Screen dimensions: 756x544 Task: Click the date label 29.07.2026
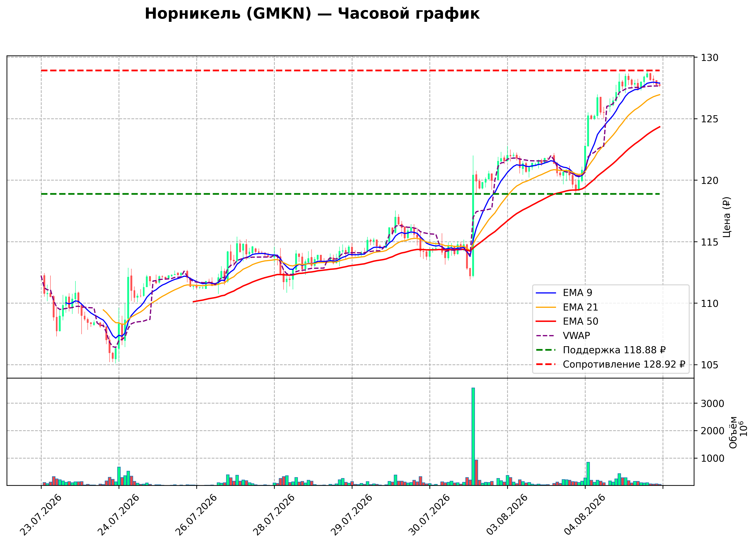pyautogui.click(x=351, y=515)
